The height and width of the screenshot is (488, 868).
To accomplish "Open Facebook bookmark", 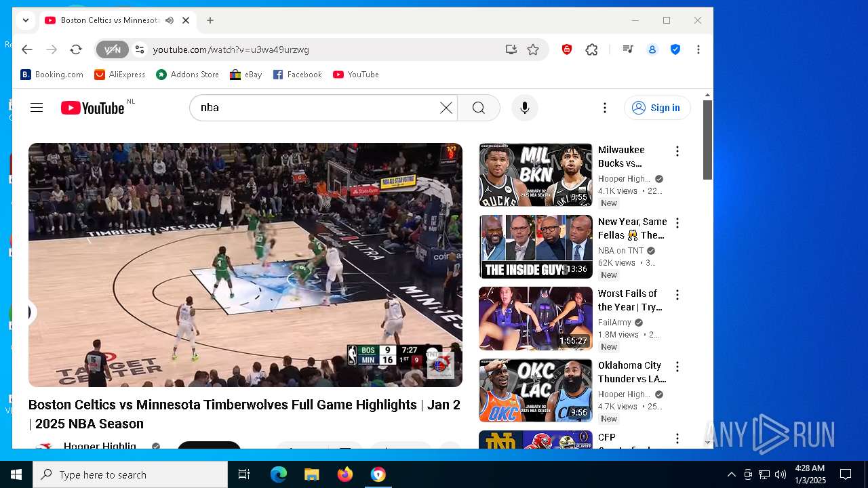I will tap(298, 75).
